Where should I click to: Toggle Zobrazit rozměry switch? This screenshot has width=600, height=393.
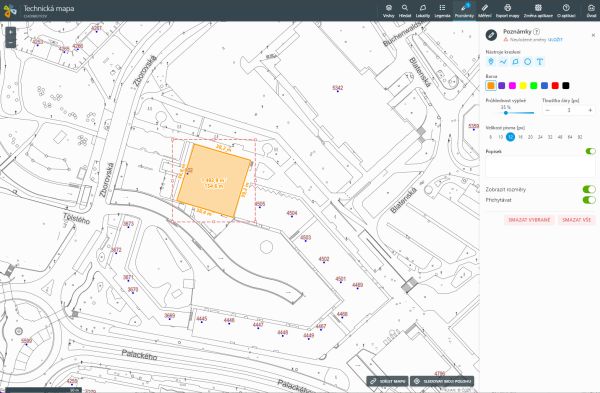[x=589, y=189]
